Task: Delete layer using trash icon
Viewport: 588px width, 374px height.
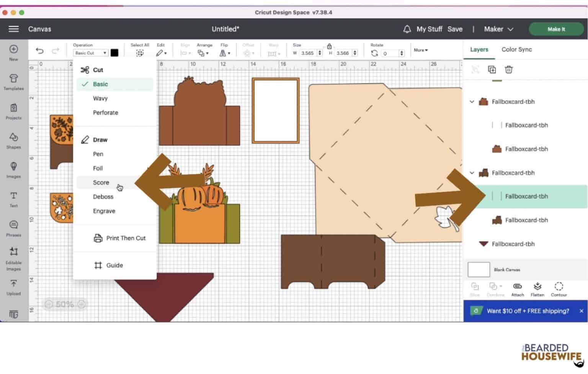Action: coord(508,69)
